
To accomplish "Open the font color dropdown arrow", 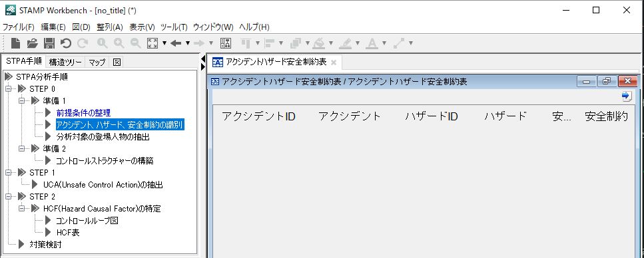I will pyautogui.click(x=384, y=43).
